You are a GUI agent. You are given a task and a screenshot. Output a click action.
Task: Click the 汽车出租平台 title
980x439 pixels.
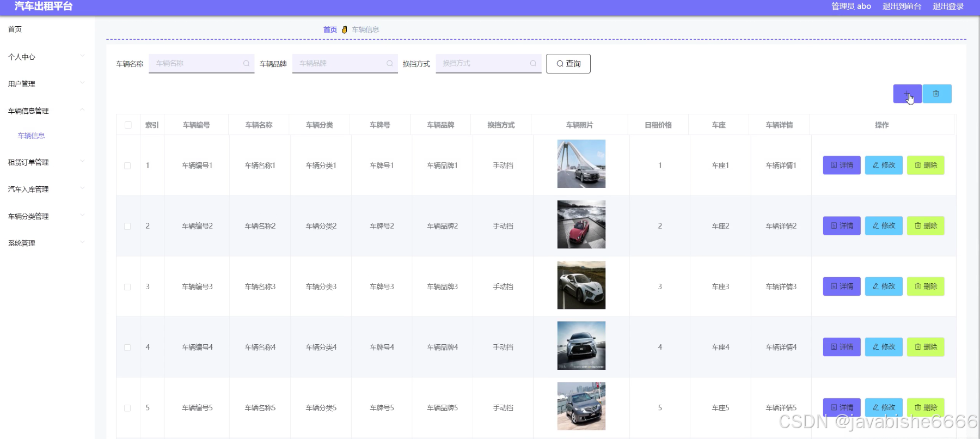coord(43,7)
